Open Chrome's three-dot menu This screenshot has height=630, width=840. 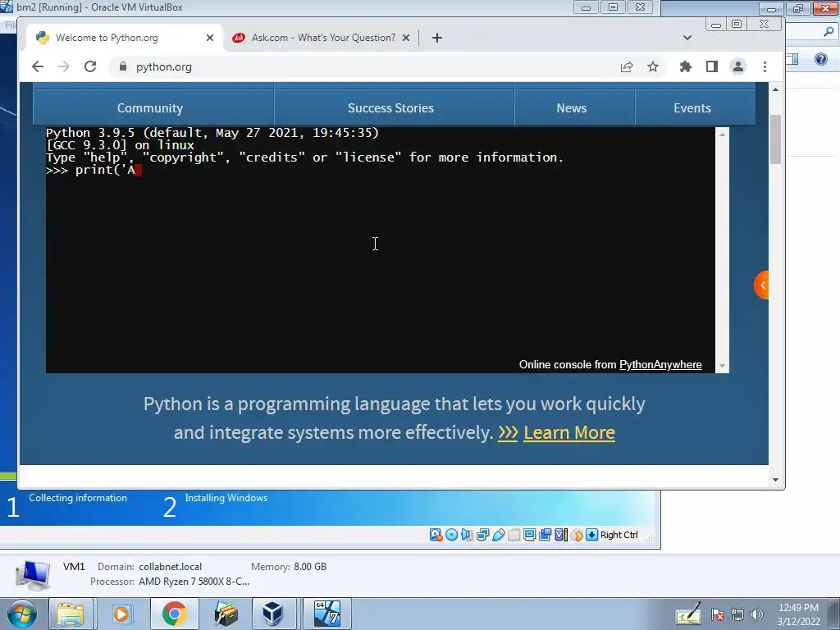pos(765,66)
